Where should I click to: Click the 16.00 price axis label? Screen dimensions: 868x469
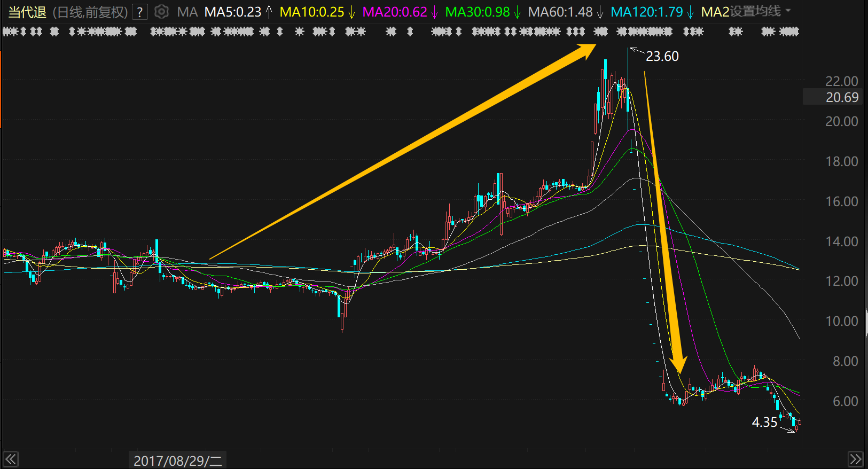842,201
